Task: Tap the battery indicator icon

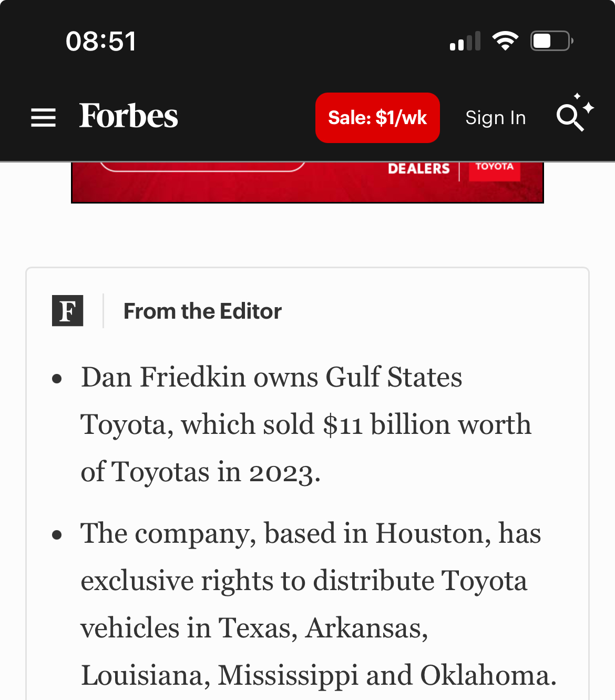Action: 551,41
